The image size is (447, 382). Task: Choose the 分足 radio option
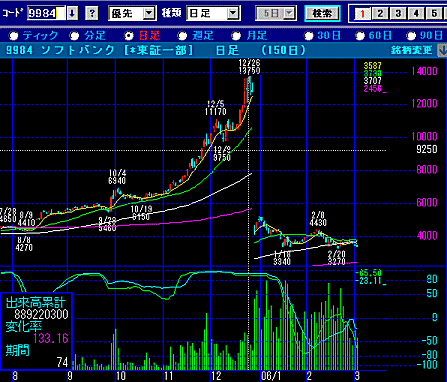click(x=74, y=35)
